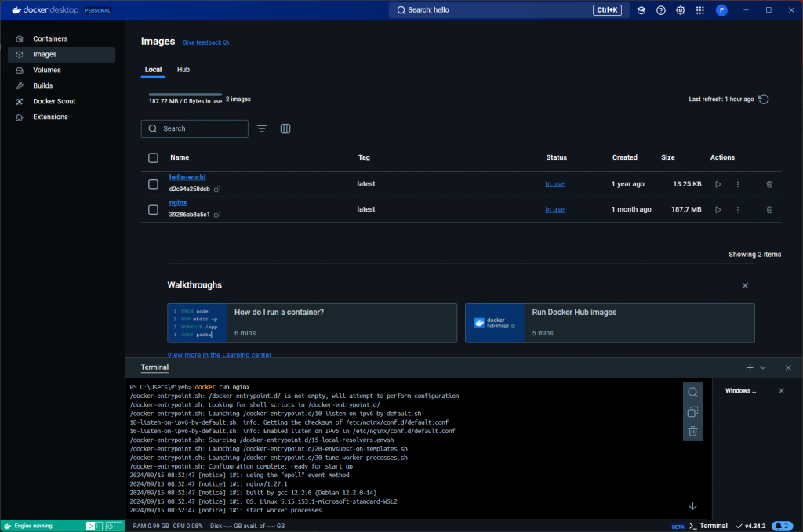Image resolution: width=803 pixels, height=532 pixels.
Task: Switch to the Hub tab
Action: pos(183,70)
